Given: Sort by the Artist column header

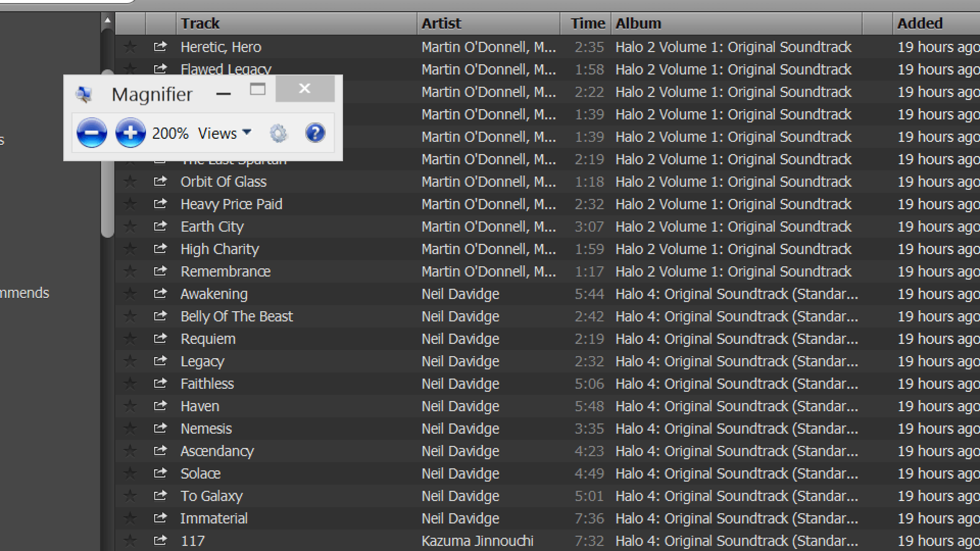Looking at the screenshot, I should click(x=488, y=23).
